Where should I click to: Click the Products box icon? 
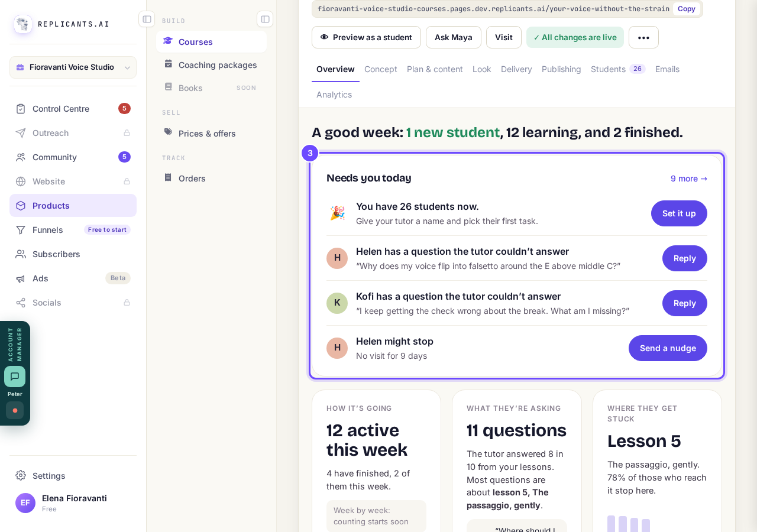(x=21, y=206)
